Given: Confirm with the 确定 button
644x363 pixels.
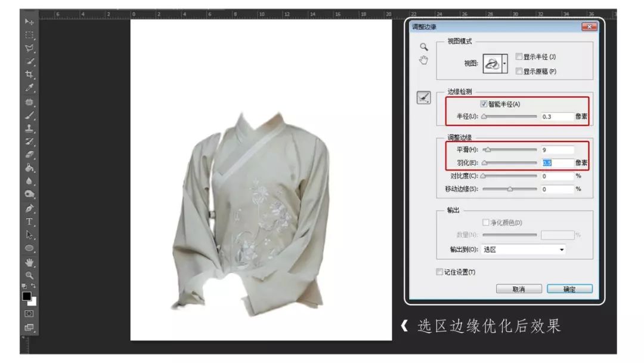Looking at the screenshot, I should (569, 289).
